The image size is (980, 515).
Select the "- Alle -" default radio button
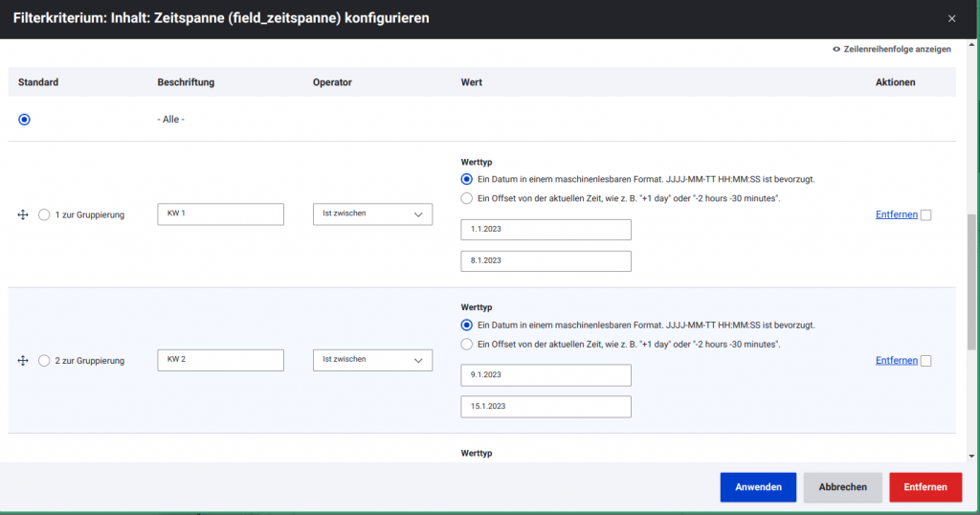pyautogui.click(x=25, y=120)
